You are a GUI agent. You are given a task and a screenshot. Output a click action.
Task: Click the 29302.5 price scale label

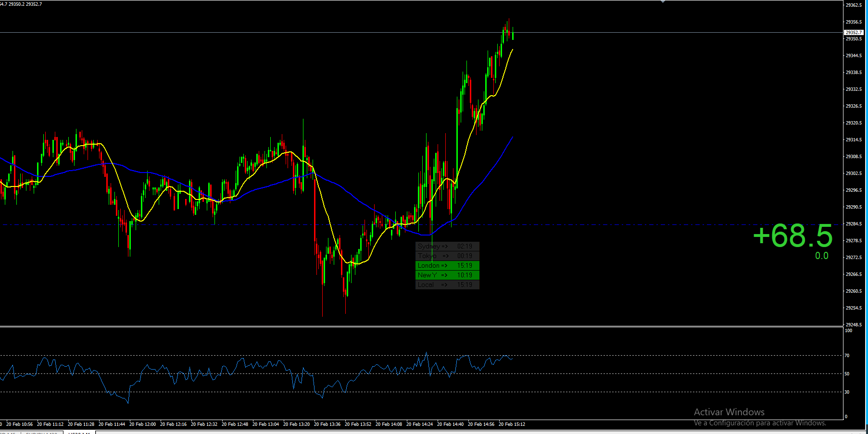[854, 174]
